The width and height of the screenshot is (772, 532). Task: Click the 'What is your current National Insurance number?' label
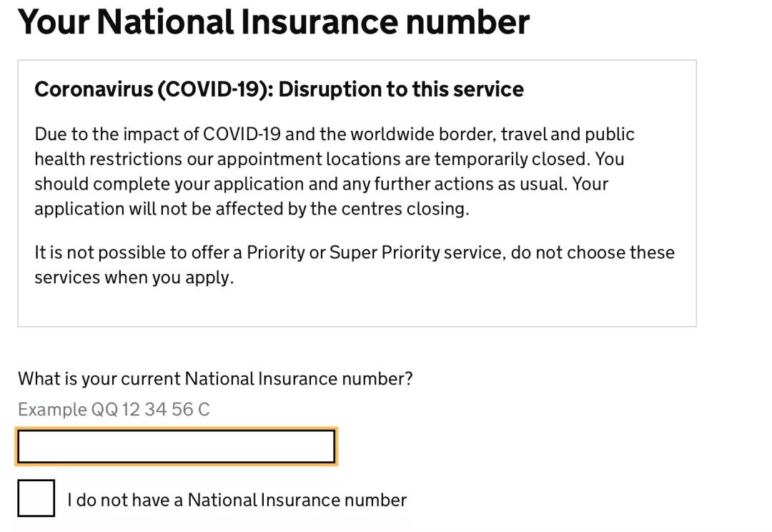click(215, 378)
